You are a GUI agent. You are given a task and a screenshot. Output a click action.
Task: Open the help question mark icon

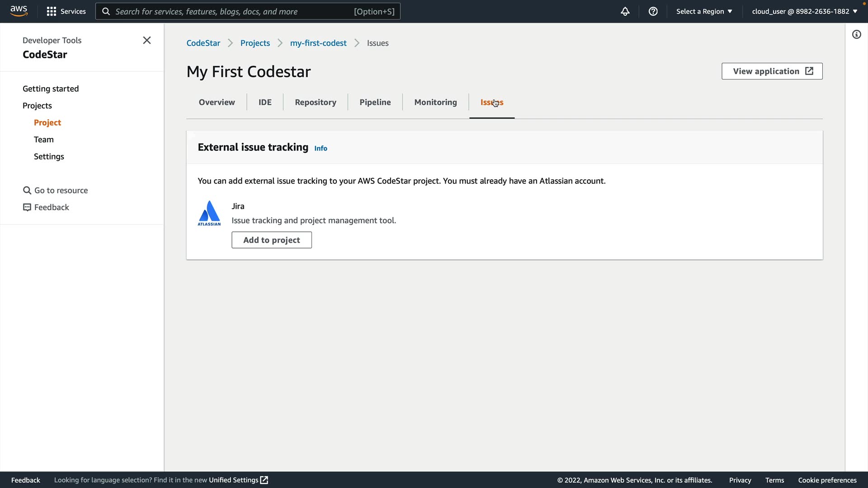[653, 11]
